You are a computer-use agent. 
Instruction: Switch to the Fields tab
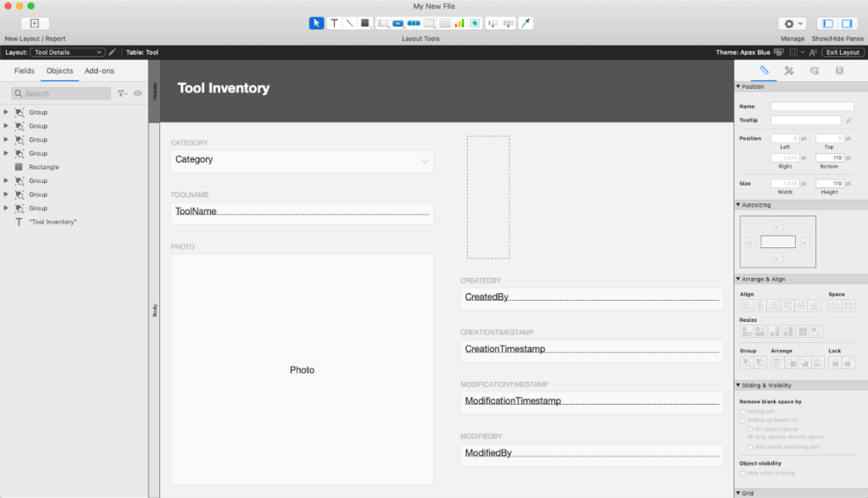pyautogui.click(x=23, y=71)
